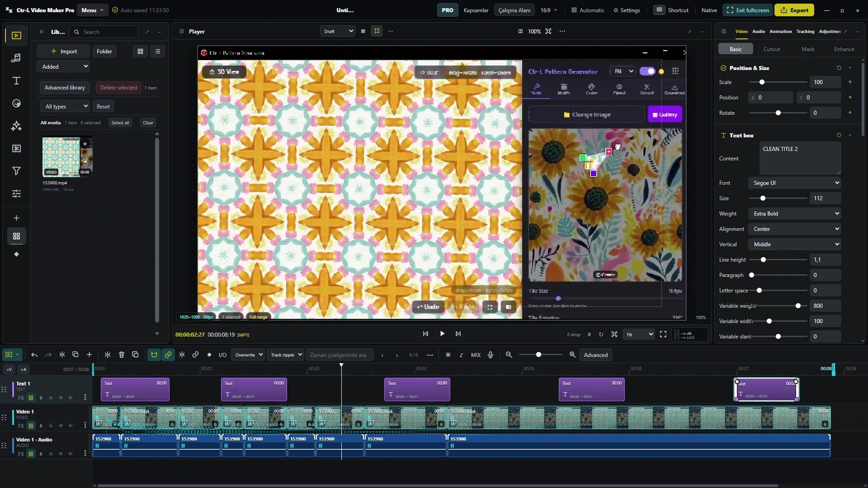This screenshot has width=868, height=488.
Task: Click the Advanced button in timeline toolbar
Action: coord(595,355)
